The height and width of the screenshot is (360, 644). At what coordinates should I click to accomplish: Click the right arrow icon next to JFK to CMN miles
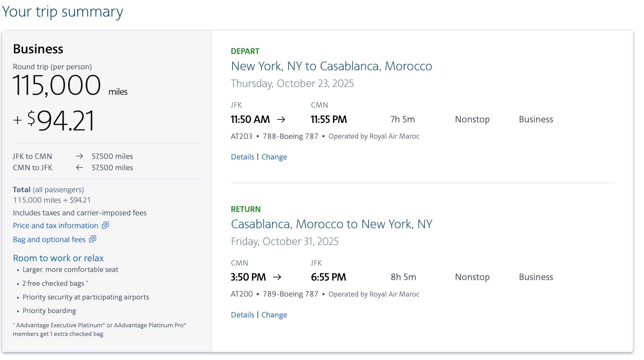pos(79,156)
